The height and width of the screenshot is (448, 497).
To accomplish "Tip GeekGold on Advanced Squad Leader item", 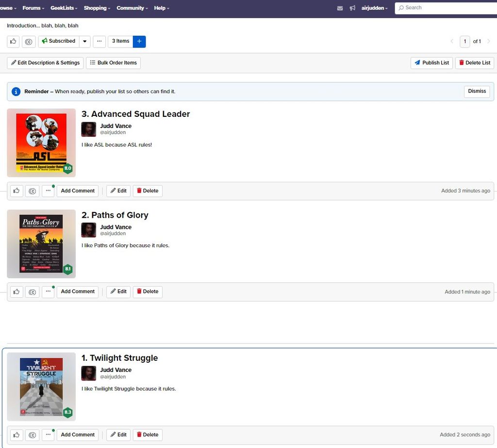I will click(x=32, y=191).
